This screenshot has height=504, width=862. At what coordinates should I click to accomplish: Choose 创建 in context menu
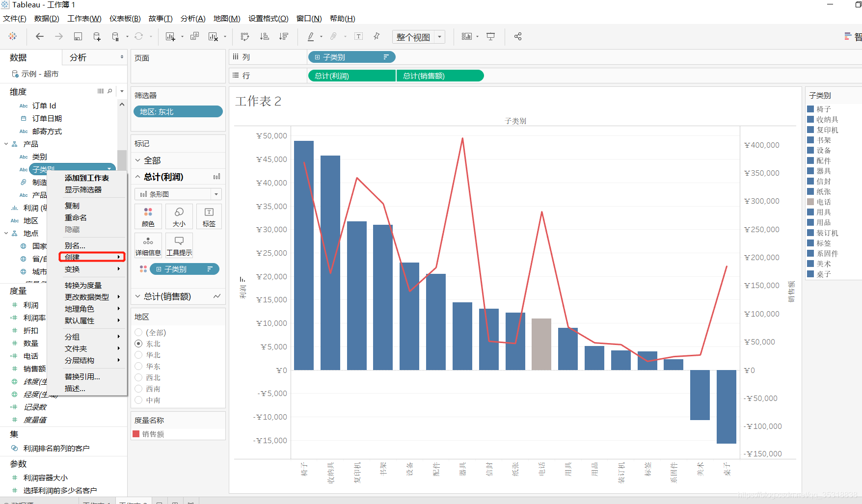92,257
